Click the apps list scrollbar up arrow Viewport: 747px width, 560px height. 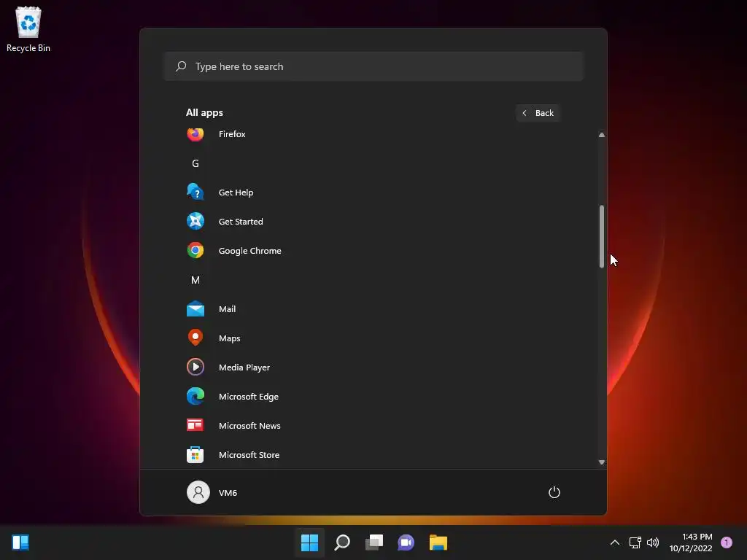tap(602, 135)
